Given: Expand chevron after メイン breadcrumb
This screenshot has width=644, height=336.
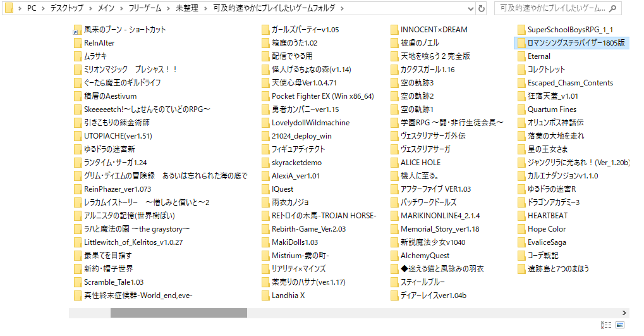Looking at the screenshot, I should coord(121,8).
